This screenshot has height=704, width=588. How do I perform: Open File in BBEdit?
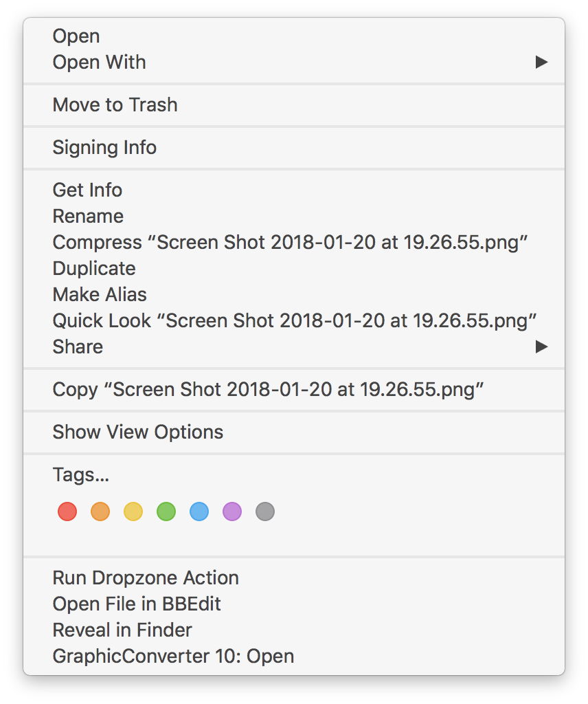[x=137, y=604]
